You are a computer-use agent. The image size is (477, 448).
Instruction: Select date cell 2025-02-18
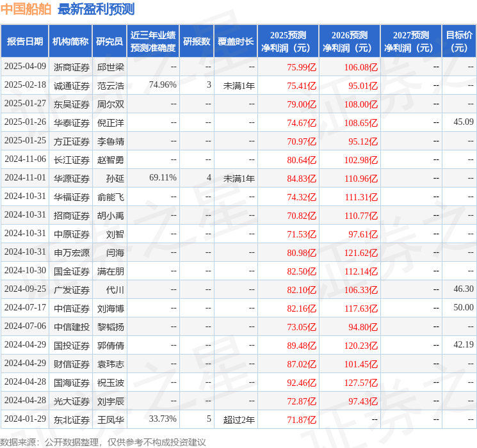tap(25, 85)
